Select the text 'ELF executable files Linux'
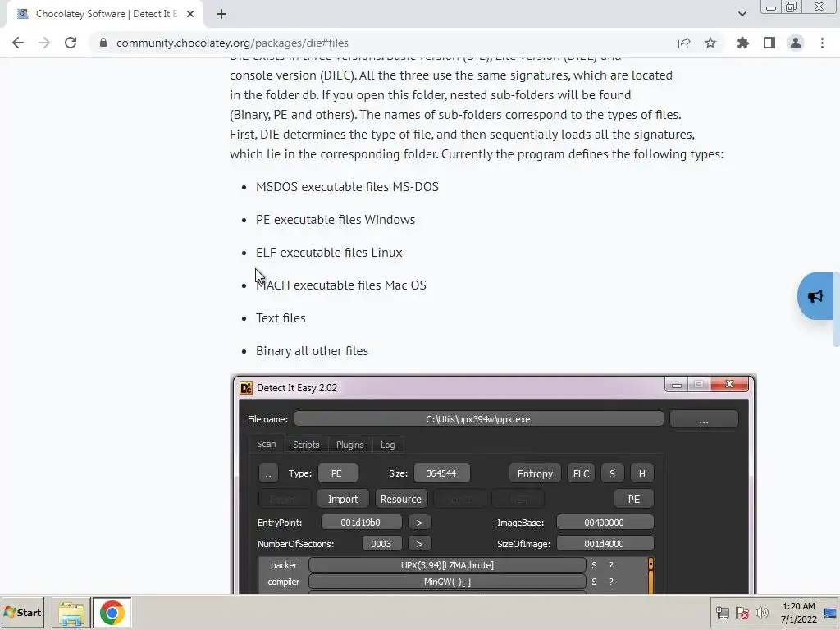The width and height of the screenshot is (840, 630). coord(329,253)
